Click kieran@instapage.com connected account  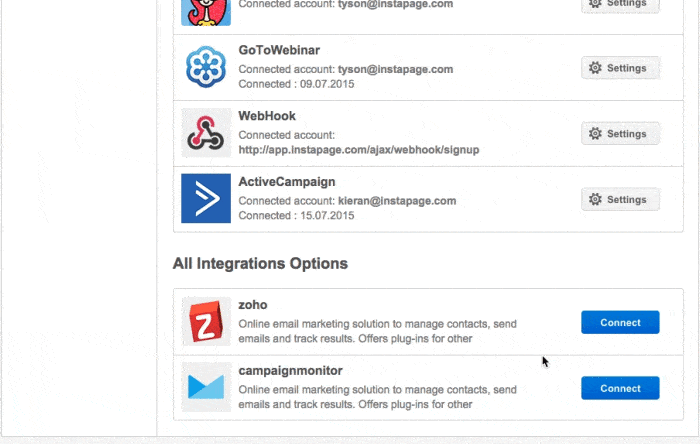tap(397, 201)
